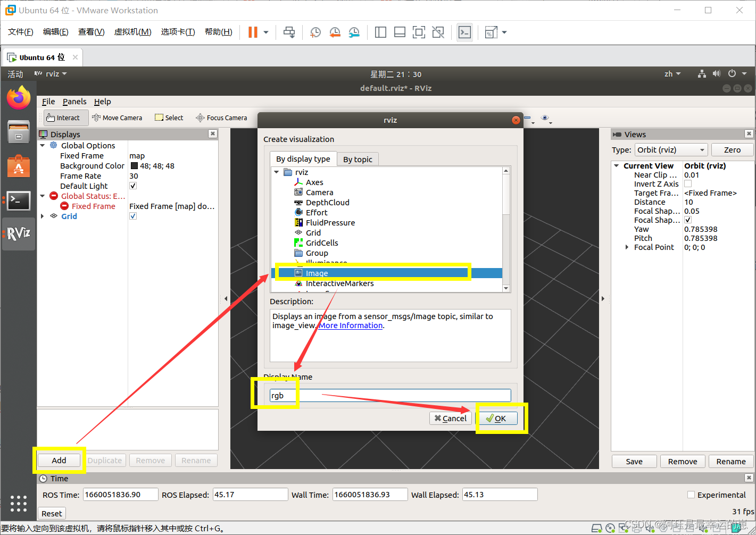The height and width of the screenshot is (535, 756).
Task: Expand the Focal Point property
Action: point(627,247)
